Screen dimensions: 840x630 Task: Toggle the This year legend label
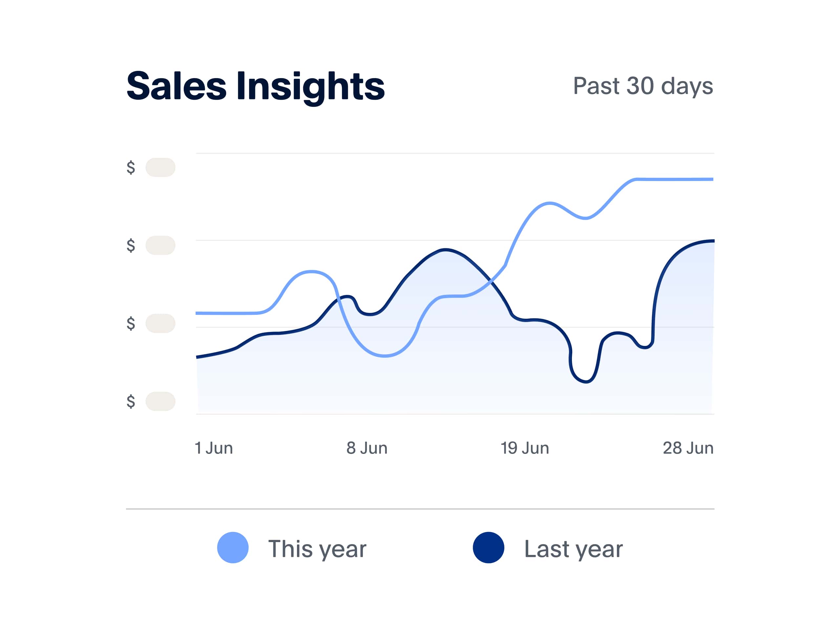[x=317, y=549]
